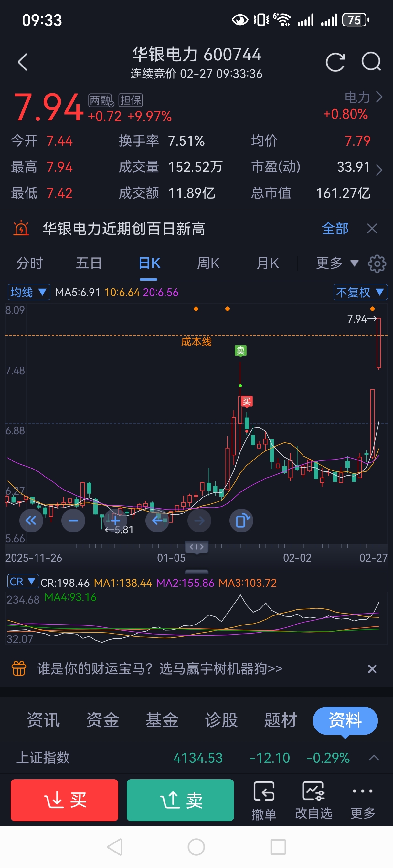Screen dimensions: 393x868
Task: Zoom out chart with minus button
Action: 73,520
